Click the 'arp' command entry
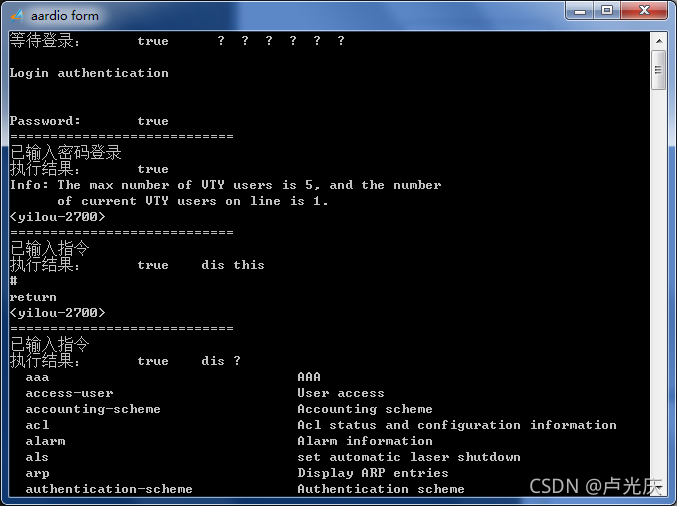This screenshot has width=677, height=506. pyautogui.click(x=37, y=474)
